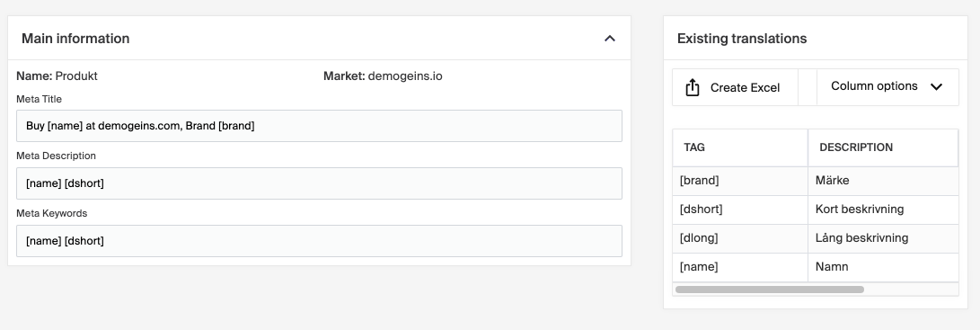Click the Lång beskrivning cell
The height and width of the screenshot is (330, 980).
pos(882,238)
